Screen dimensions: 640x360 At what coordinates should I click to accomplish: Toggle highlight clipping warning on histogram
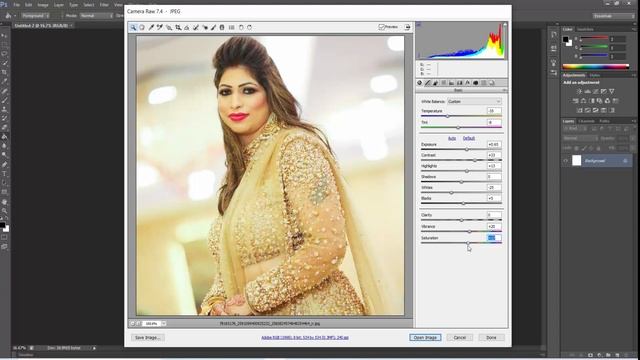pyautogui.click(x=504, y=24)
